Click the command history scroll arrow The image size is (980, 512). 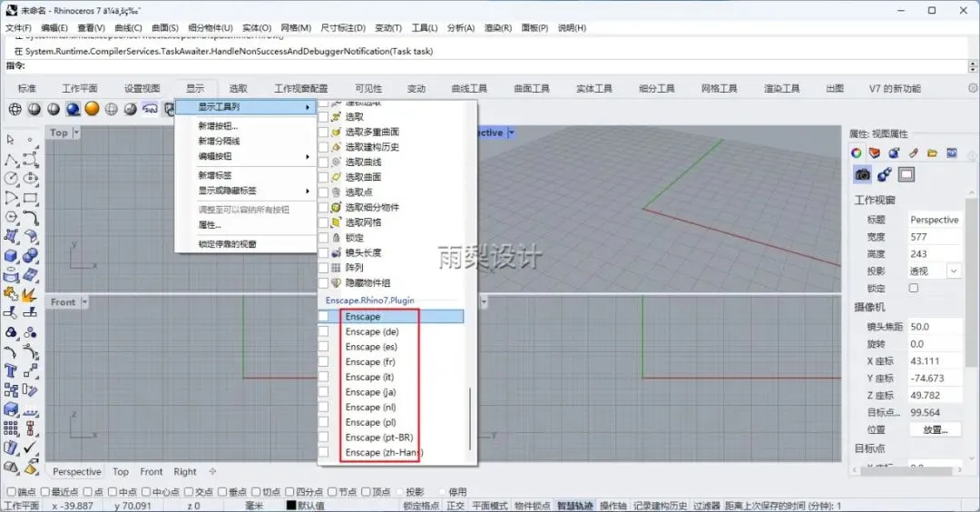pos(973,66)
